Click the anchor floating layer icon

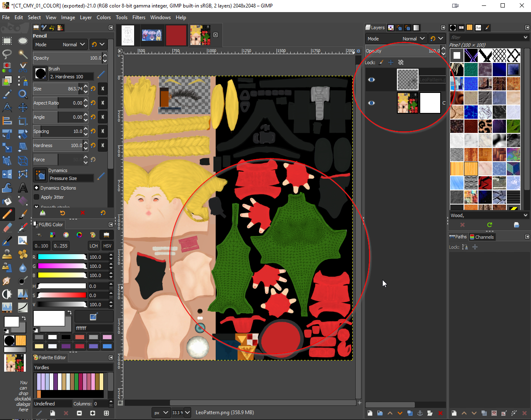[420, 413]
